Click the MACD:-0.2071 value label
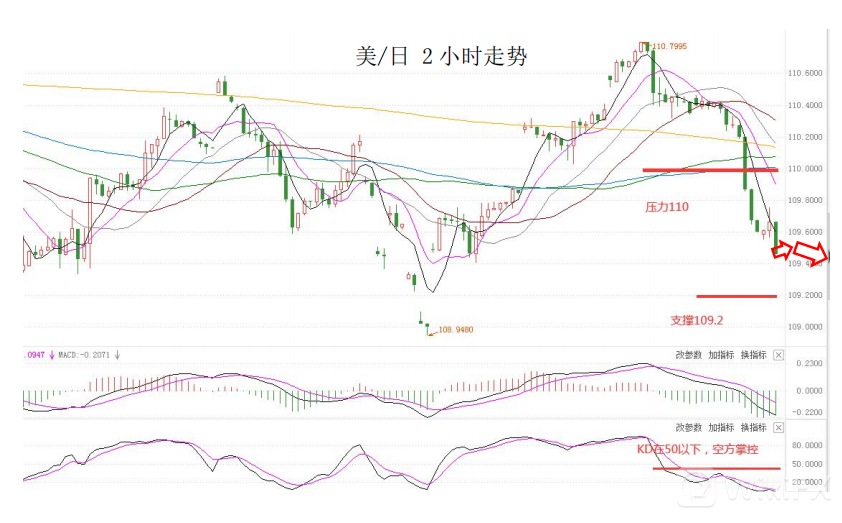 (83, 354)
